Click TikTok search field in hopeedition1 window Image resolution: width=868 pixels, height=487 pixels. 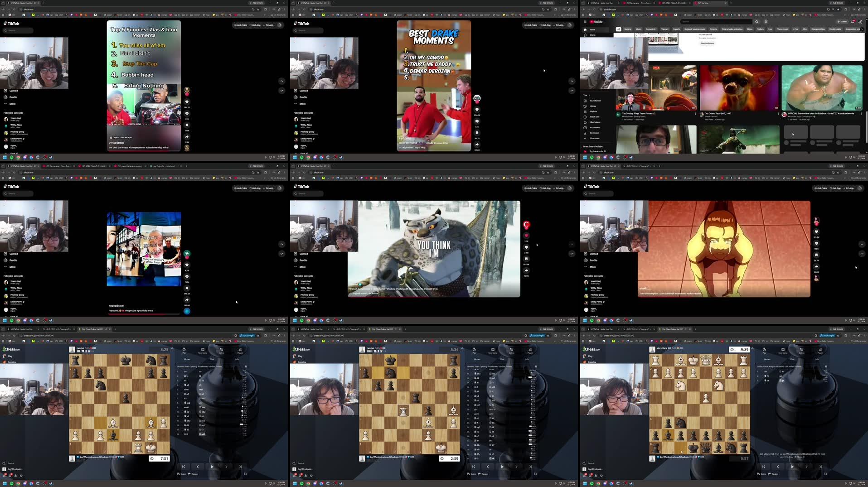click(18, 193)
